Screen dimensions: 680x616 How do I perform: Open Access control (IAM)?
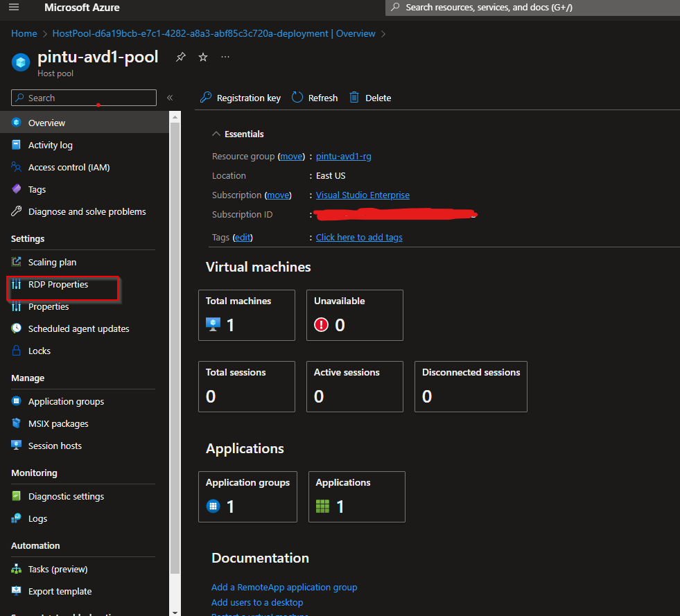tap(84, 167)
